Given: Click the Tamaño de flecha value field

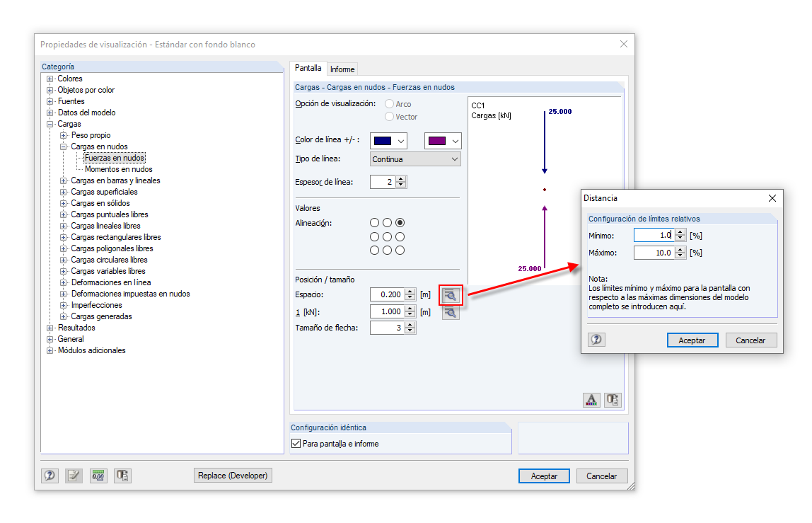Looking at the screenshot, I should coord(387,328).
